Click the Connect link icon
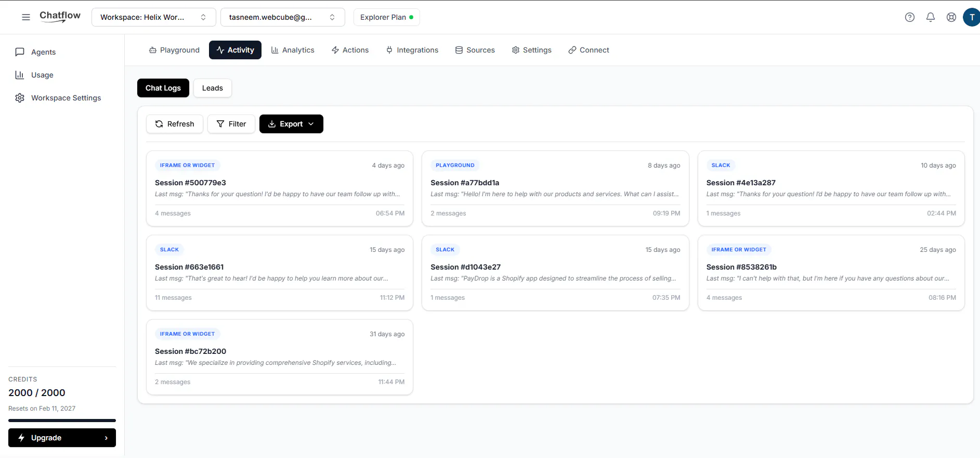This screenshot has height=458, width=980. (572, 50)
